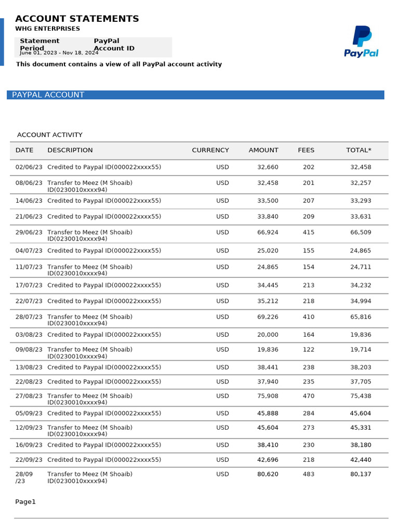Click the statement period date range
399x532 pixels.
click(59, 52)
